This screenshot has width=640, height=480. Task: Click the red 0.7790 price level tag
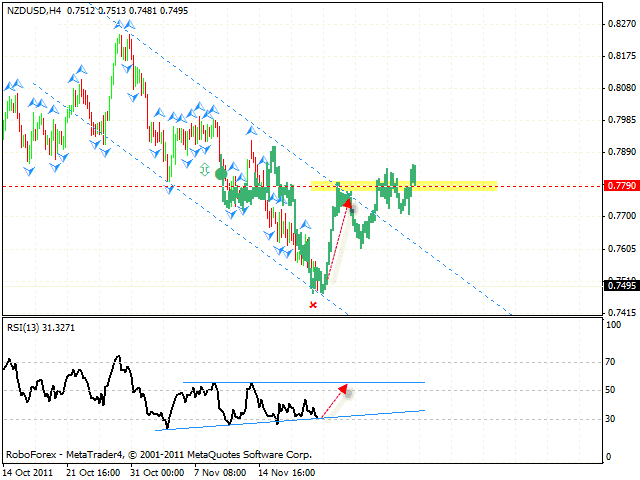point(621,186)
